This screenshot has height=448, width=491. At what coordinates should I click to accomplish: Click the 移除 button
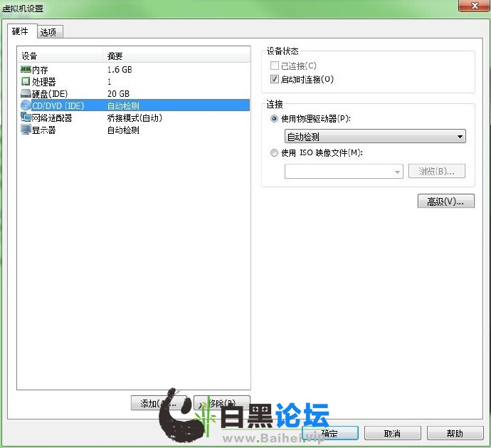(222, 403)
